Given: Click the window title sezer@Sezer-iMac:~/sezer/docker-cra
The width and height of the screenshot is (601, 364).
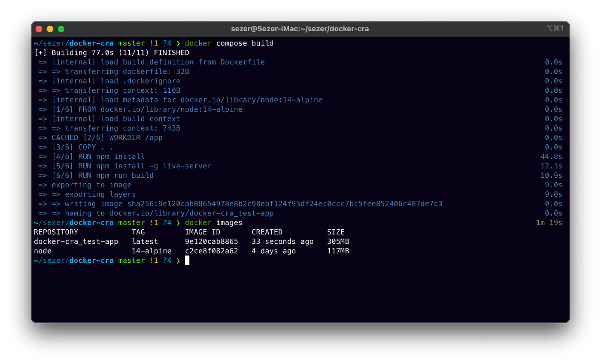Looking at the screenshot, I should pos(300,29).
